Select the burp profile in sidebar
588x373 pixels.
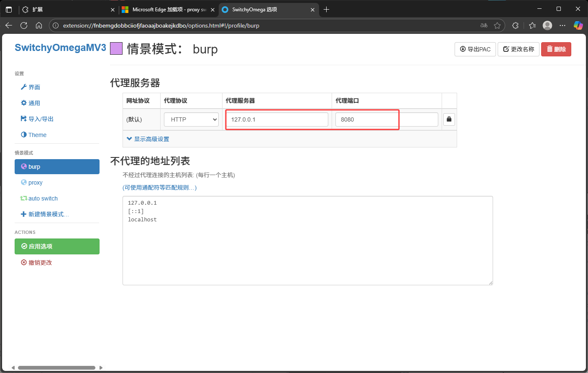click(x=57, y=167)
